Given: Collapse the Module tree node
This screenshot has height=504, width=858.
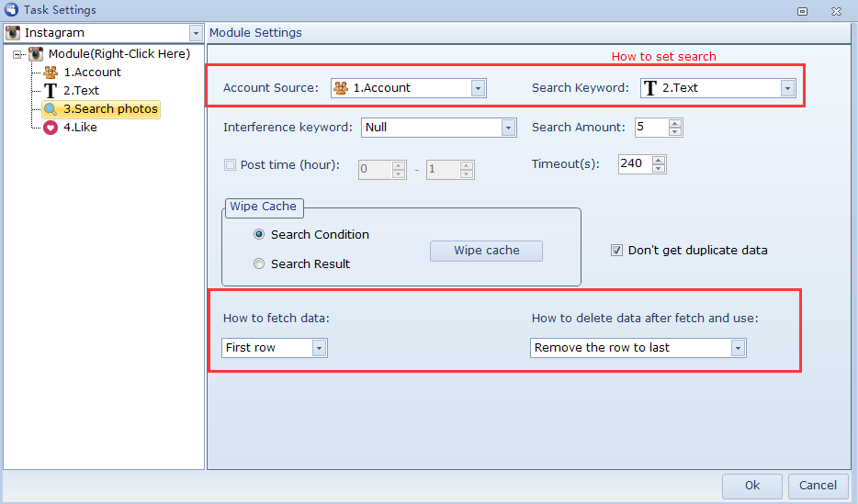Looking at the screenshot, I should click(17, 54).
